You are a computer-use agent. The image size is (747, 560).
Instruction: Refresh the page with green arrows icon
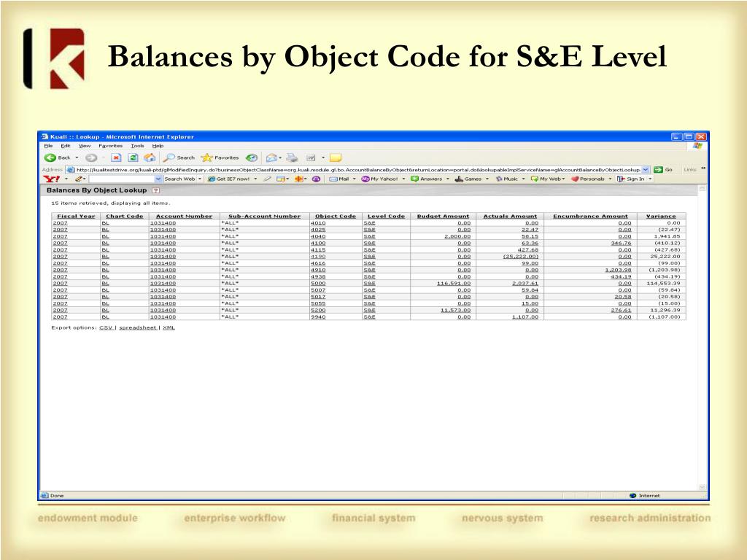133,157
